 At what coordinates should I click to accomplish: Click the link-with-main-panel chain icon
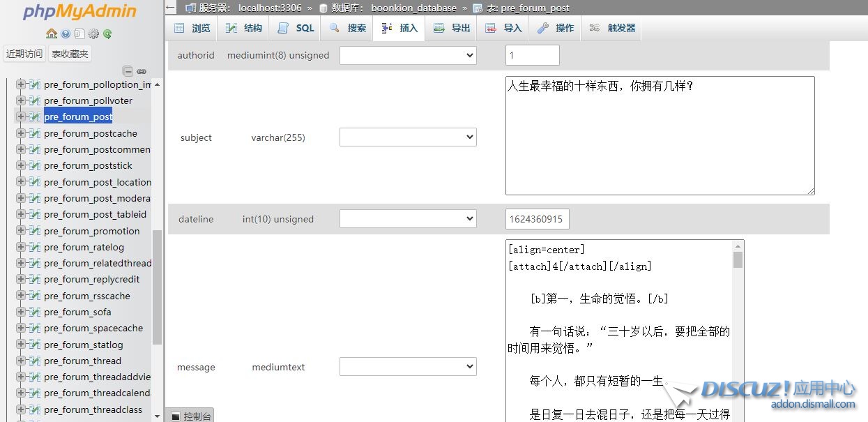click(142, 70)
